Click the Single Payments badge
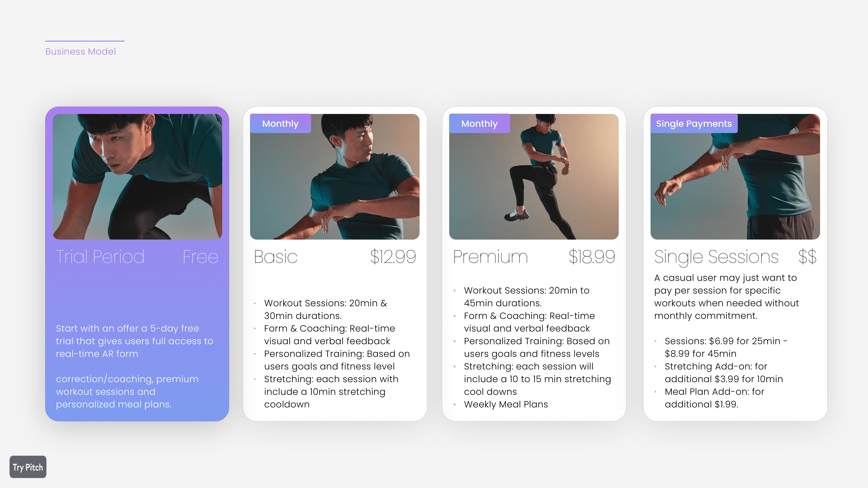This screenshot has width=868, height=488. 694,124
